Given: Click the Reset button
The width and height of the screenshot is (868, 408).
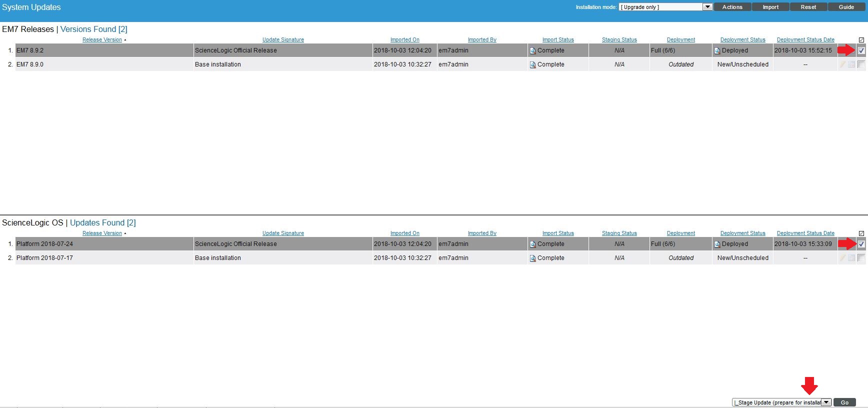Looking at the screenshot, I should (808, 7).
